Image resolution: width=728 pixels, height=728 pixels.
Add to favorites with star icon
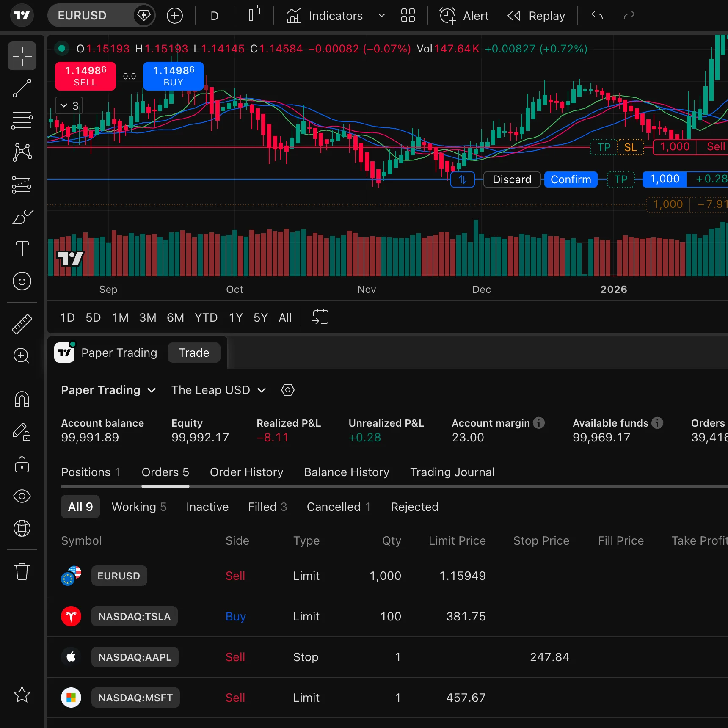click(22, 695)
